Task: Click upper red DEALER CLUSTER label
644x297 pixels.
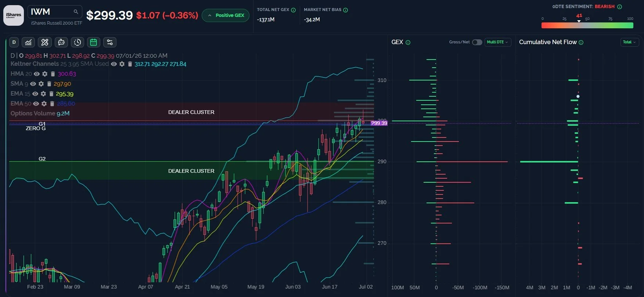Action: point(191,112)
